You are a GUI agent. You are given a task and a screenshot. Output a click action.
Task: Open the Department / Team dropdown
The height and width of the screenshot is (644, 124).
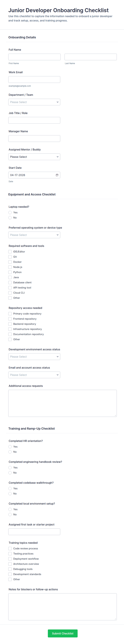[34, 102]
